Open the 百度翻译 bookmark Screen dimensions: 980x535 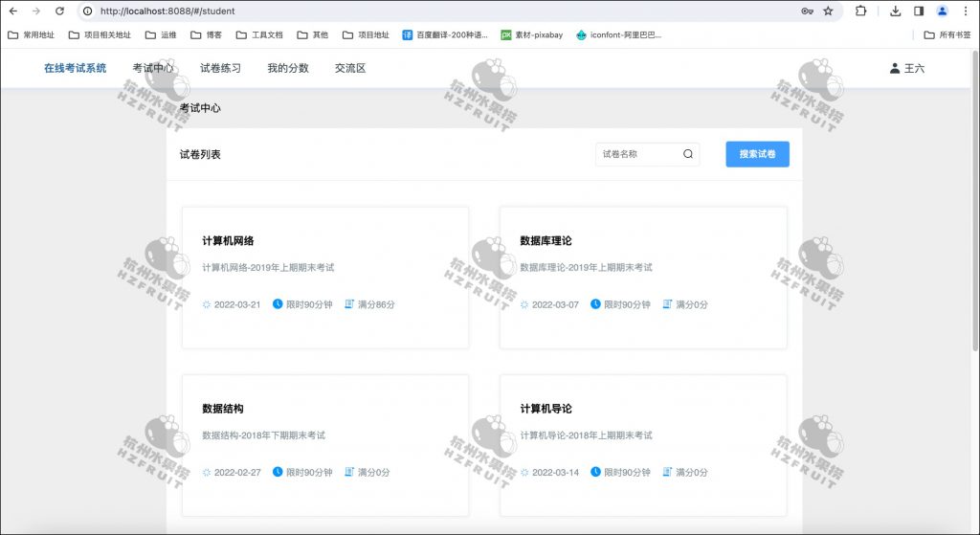tap(445, 35)
